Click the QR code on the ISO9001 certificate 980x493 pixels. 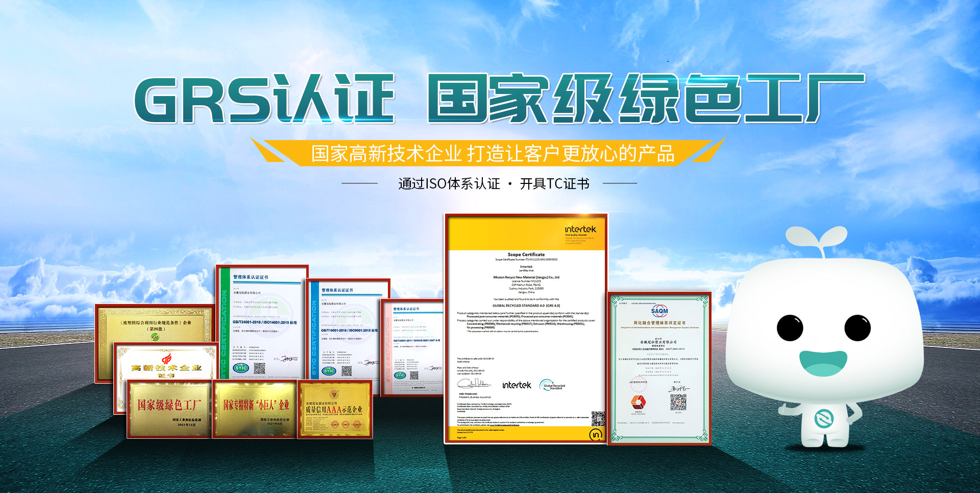click(x=347, y=371)
